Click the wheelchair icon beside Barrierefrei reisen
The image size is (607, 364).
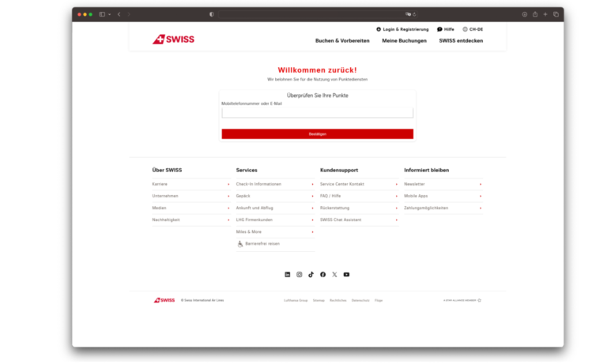pos(240,244)
